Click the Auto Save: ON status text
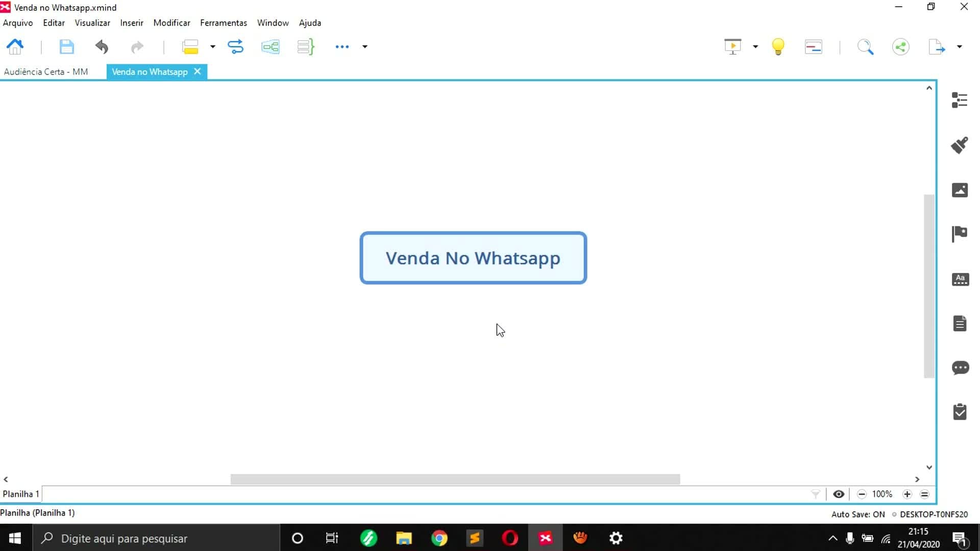 pos(858,514)
